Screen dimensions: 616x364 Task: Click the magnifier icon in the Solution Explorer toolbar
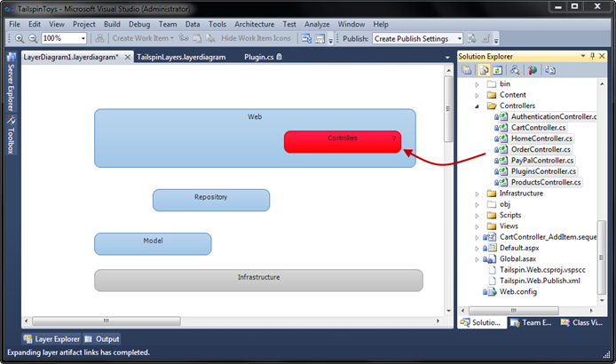coord(515,70)
